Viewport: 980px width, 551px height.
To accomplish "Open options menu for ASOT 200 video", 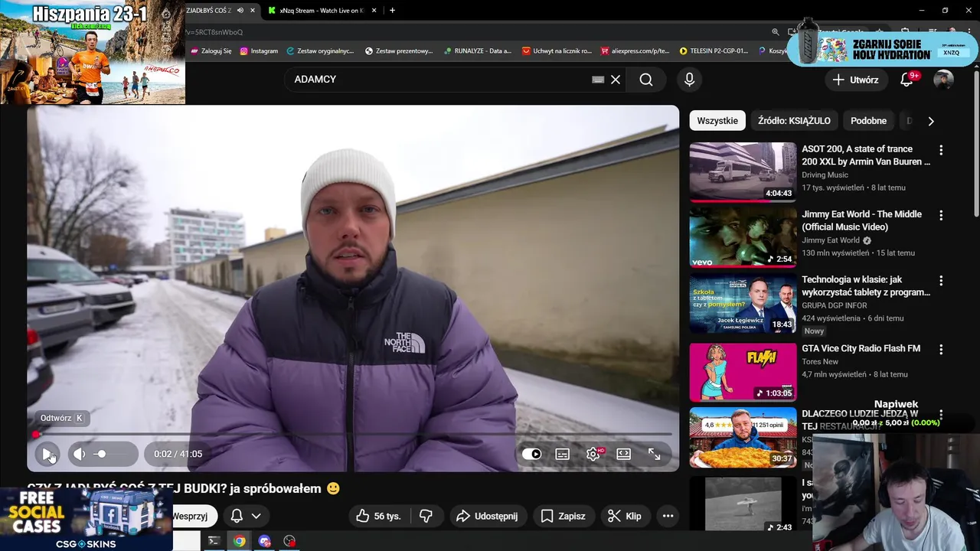I will click(941, 151).
